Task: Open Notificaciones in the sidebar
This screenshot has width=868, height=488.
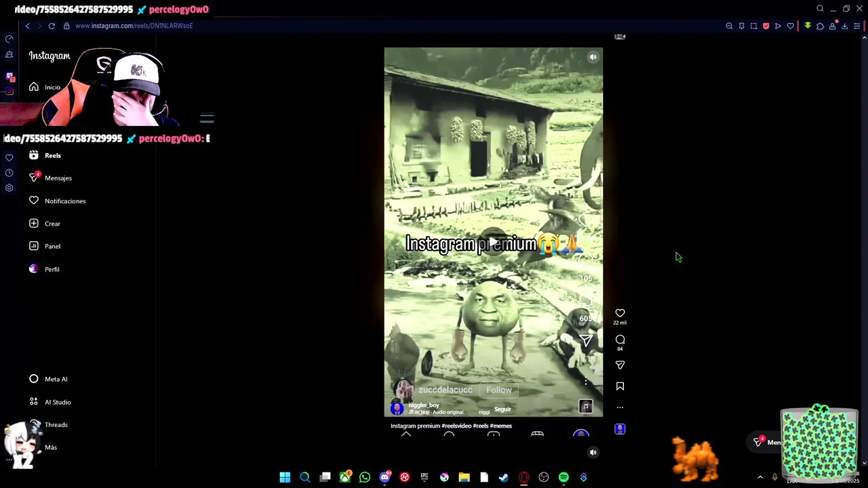Action: pyautogui.click(x=57, y=201)
